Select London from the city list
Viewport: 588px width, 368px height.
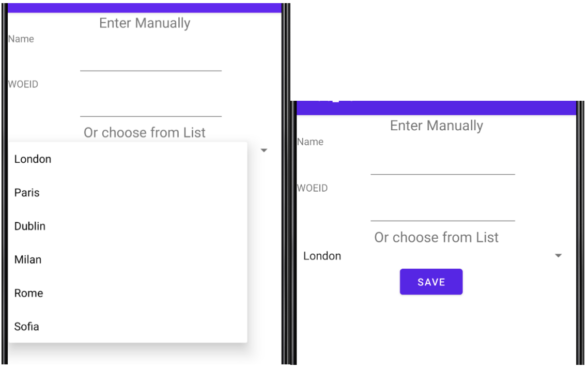coord(33,159)
